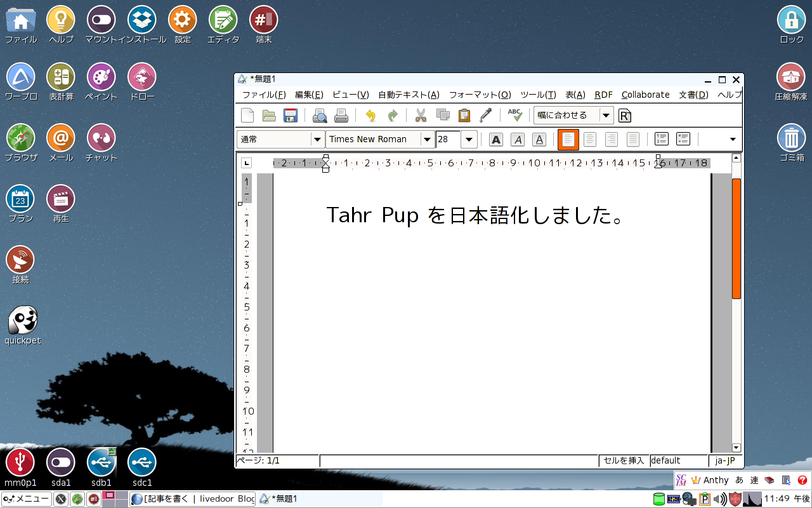Open the ファイル(F) menu
Viewport: 812px width, 508px height.
[264, 95]
